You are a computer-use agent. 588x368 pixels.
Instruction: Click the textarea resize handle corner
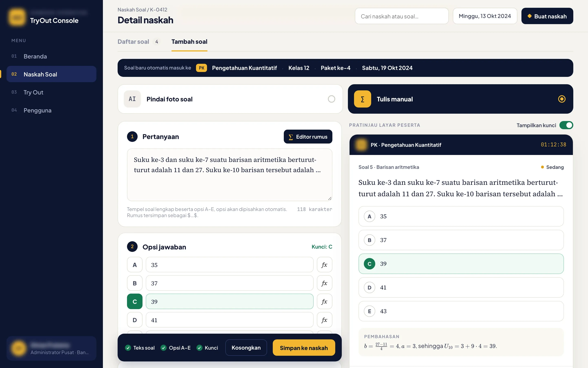330,199
